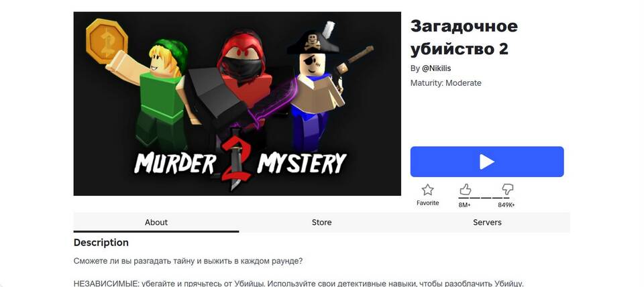Switch to the Servers tab
The image size is (644, 287).
click(x=487, y=222)
